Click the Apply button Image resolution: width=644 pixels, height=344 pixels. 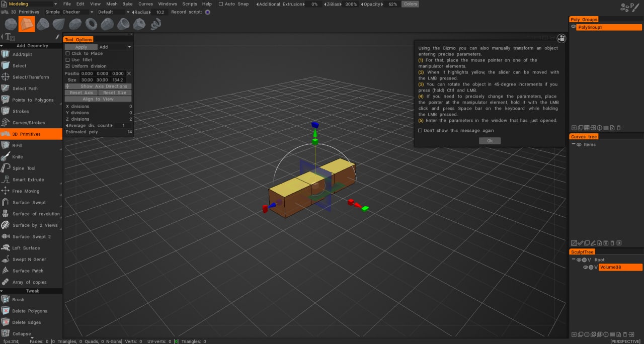81,47
